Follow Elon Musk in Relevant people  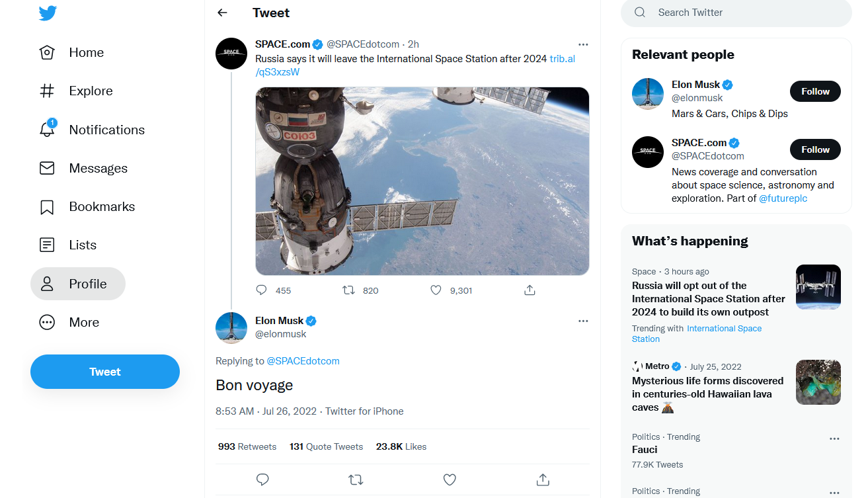coord(815,91)
